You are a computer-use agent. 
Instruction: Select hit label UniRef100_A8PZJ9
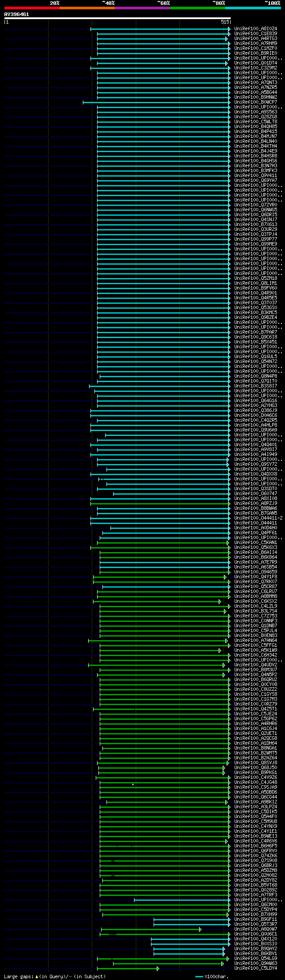[256, 504]
